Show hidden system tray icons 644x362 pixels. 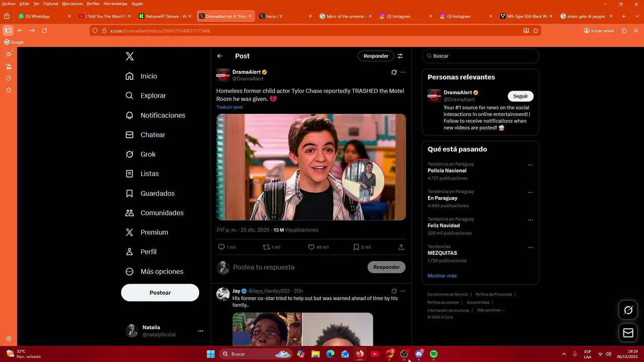[x=564, y=354]
